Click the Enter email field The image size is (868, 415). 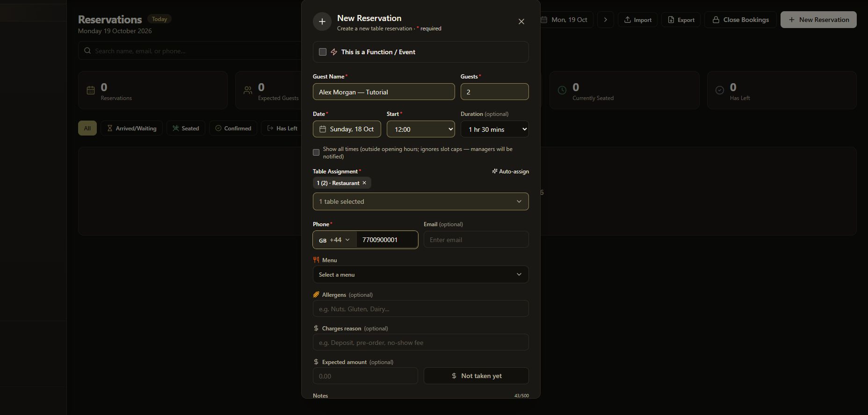[476, 240]
